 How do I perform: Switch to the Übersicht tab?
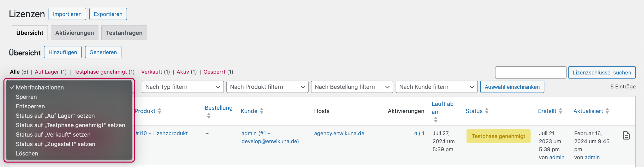(x=30, y=33)
